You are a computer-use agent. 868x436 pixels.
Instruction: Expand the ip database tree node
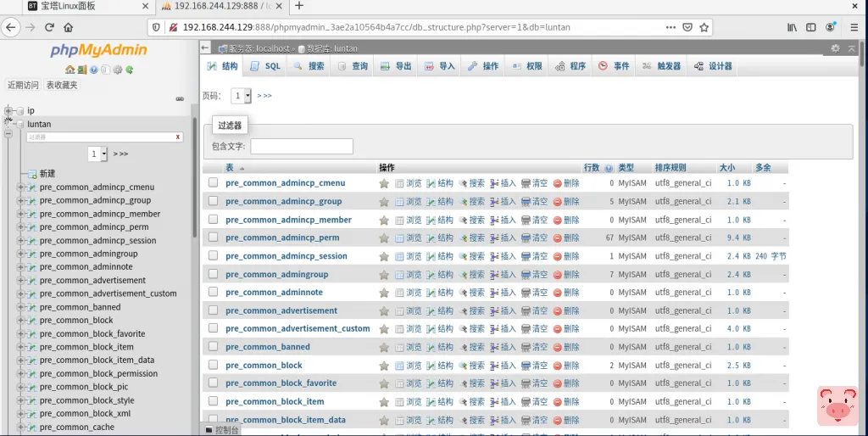point(9,110)
